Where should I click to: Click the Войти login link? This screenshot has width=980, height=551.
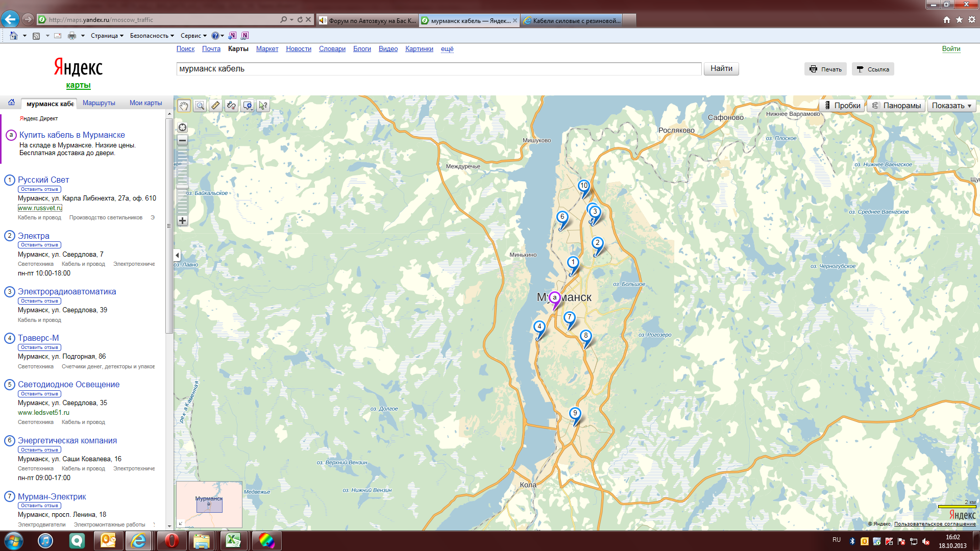(x=951, y=49)
